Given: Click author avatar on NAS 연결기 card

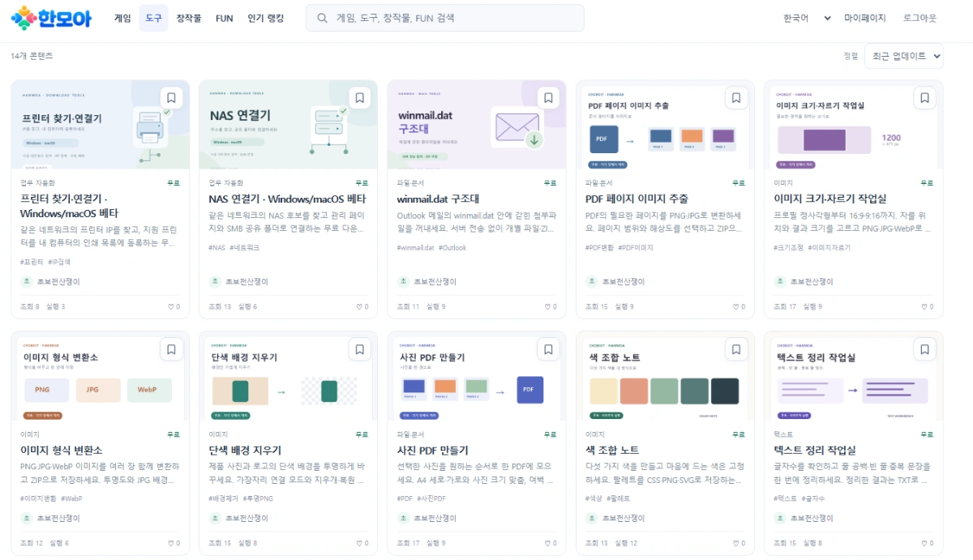Looking at the screenshot, I should (215, 281).
